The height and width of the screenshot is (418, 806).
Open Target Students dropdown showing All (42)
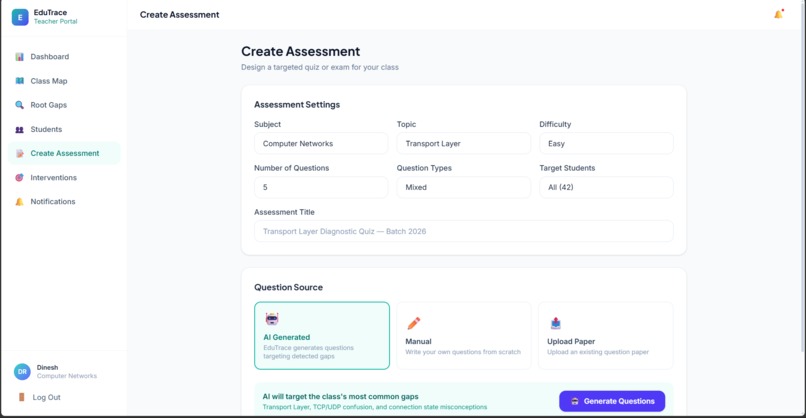606,187
